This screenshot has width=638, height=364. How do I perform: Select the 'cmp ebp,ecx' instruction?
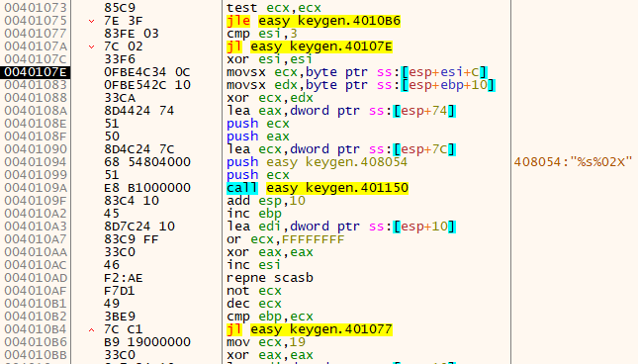click(x=270, y=317)
